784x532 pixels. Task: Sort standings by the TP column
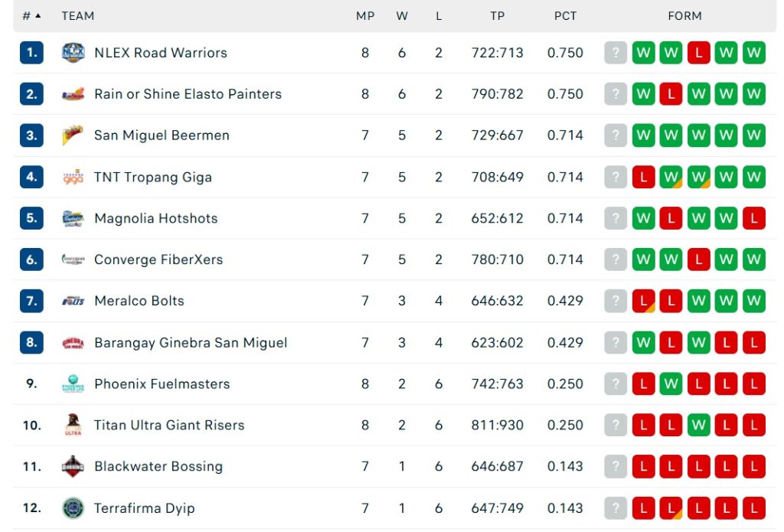click(x=497, y=15)
